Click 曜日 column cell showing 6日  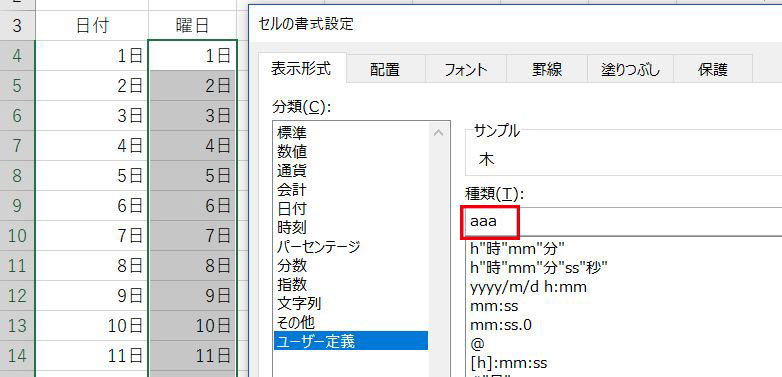(193, 205)
